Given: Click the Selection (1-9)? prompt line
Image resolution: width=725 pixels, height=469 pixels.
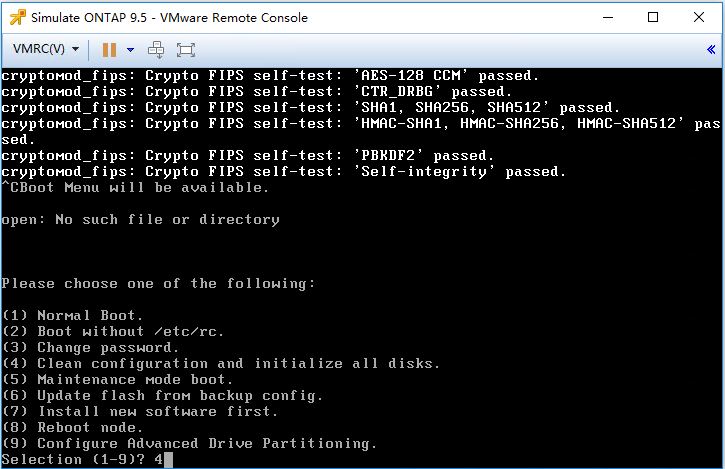Looking at the screenshot, I should [87, 460].
